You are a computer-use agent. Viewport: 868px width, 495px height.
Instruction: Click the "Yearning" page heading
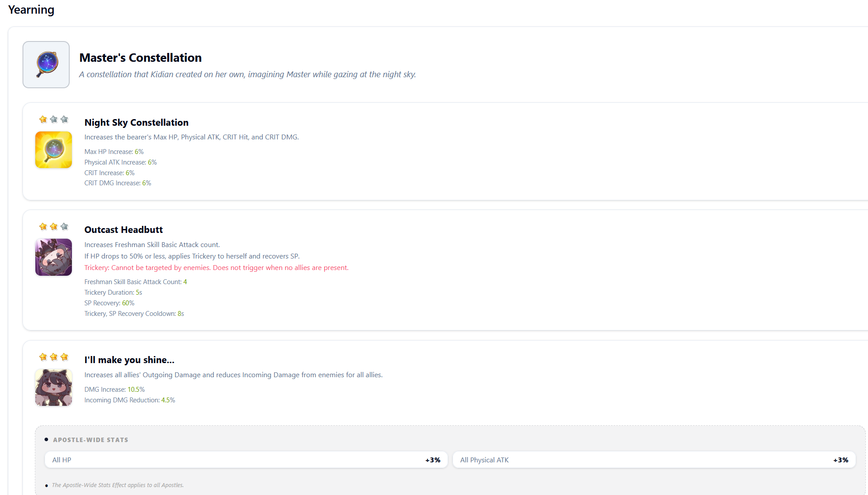pyautogui.click(x=31, y=10)
